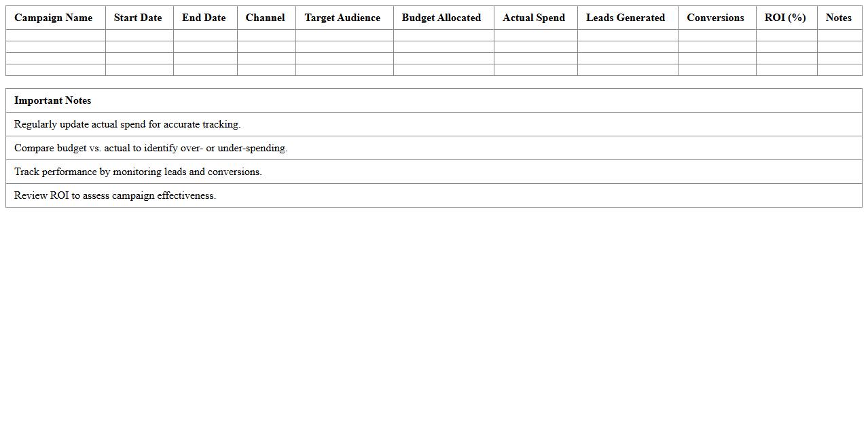Select the ROI (%) column header

786,18
